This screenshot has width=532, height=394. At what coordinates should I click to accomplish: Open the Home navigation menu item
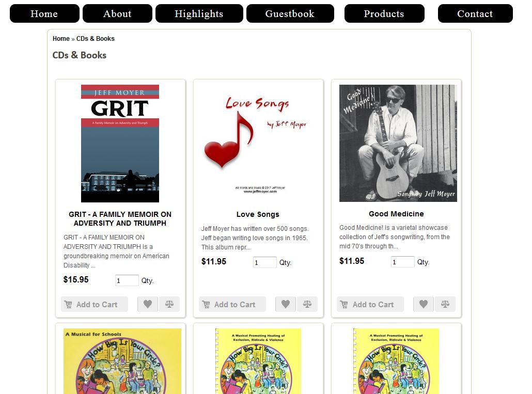[44, 13]
